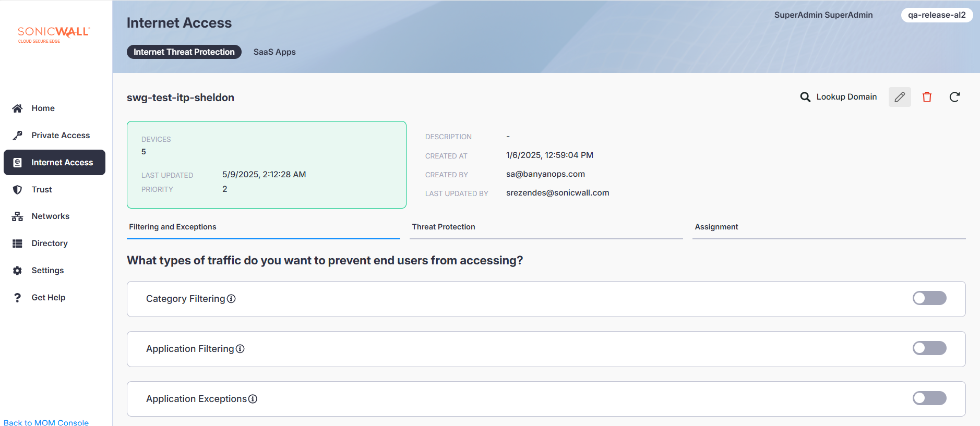980x426 pixels.
Task: Select the Internet Threat Protection pill
Action: [x=184, y=52]
